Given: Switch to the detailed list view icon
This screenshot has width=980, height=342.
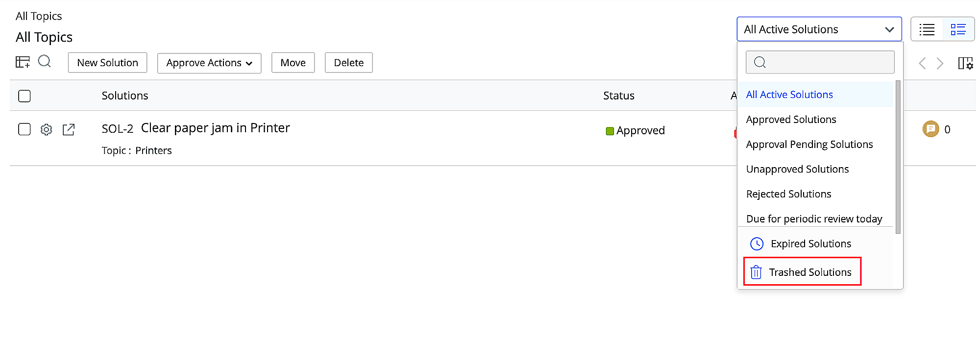Looking at the screenshot, I should (x=958, y=29).
